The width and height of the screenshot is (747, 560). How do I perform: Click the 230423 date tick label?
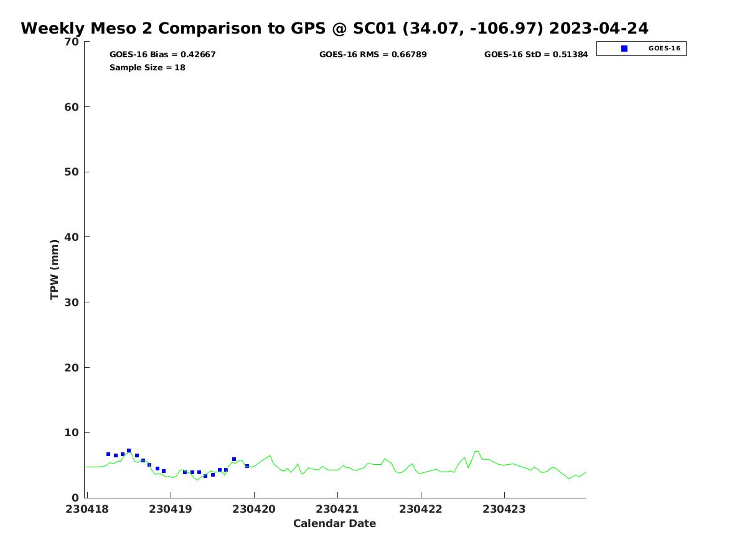click(504, 509)
